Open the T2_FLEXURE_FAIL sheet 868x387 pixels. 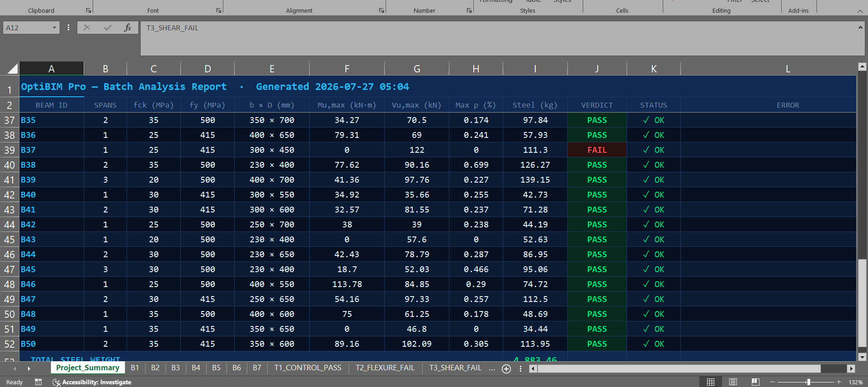(x=385, y=368)
